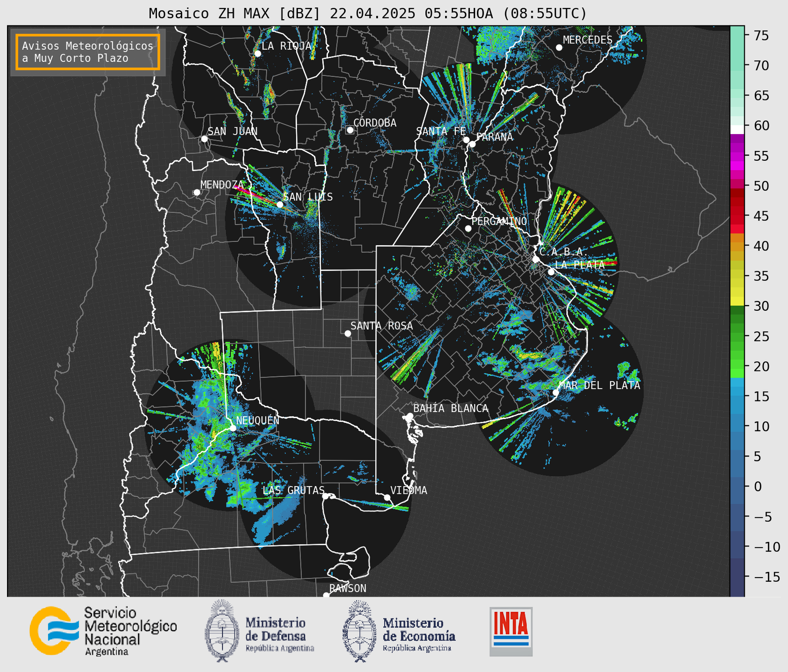
Task: Click the white 60 dBZ color band
Action: coord(737,129)
